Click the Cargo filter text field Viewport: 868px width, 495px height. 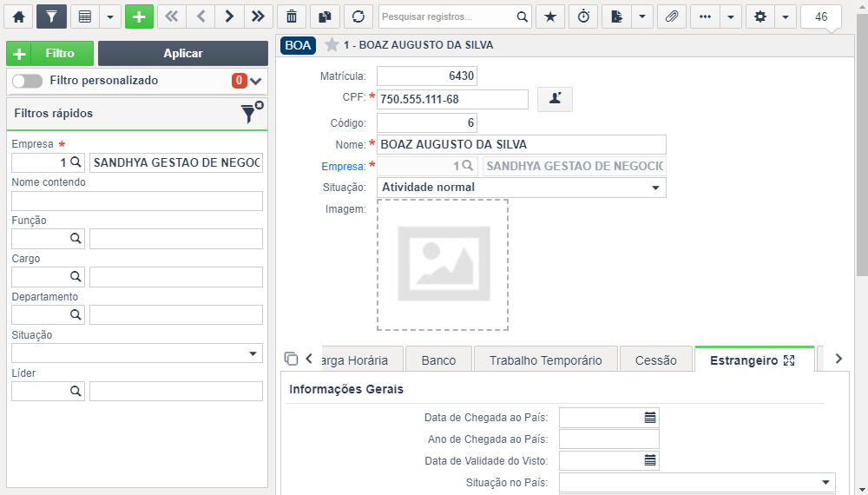tap(176, 277)
